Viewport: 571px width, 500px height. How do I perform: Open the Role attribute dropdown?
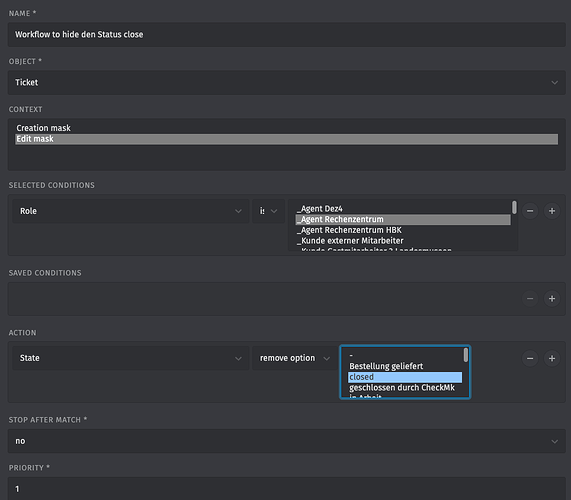(x=131, y=211)
